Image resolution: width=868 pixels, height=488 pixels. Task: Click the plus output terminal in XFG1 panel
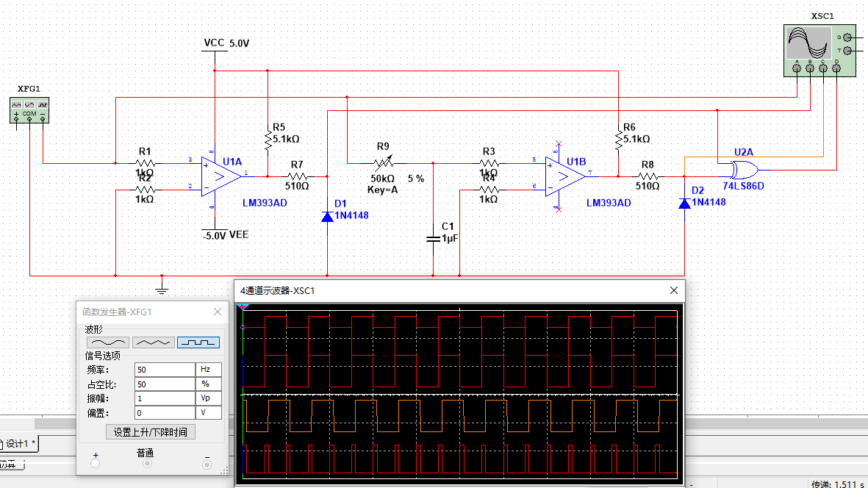click(x=96, y=464)
